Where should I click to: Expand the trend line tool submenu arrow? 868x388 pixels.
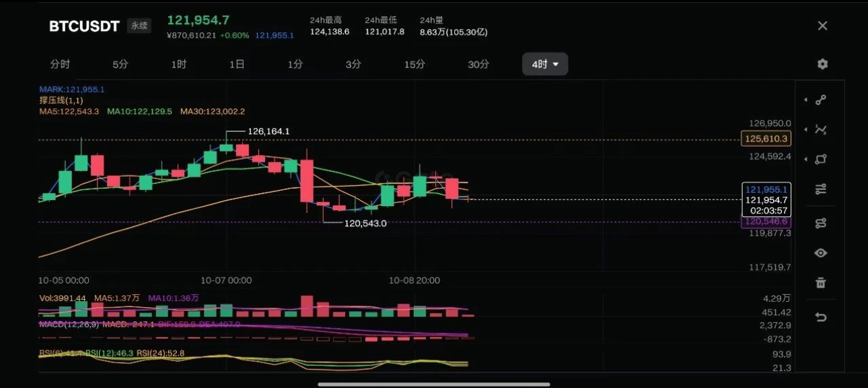click(805, 100)
